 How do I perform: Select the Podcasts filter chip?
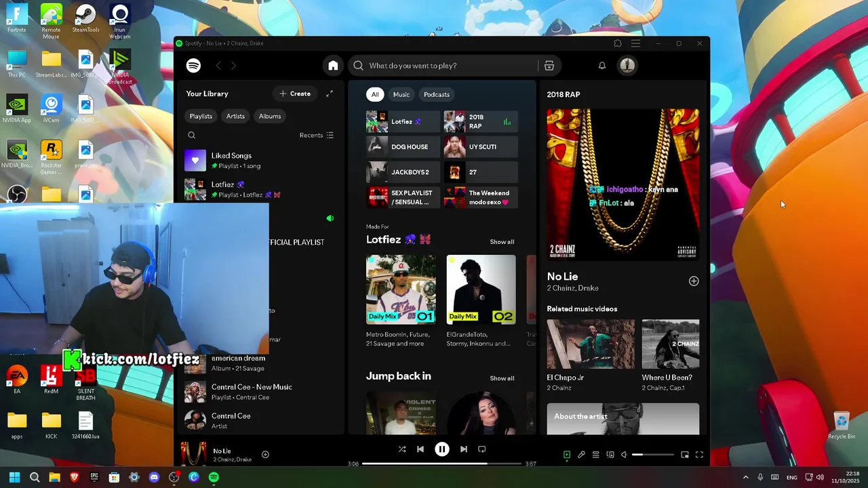[437, 94]
